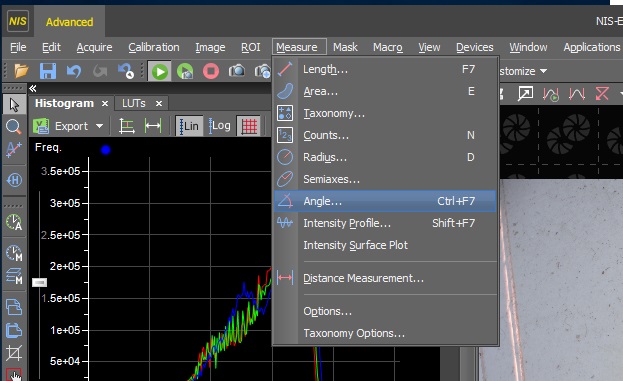Open the File menu
The image size is (623, 381).
click(x=18, y=47)
